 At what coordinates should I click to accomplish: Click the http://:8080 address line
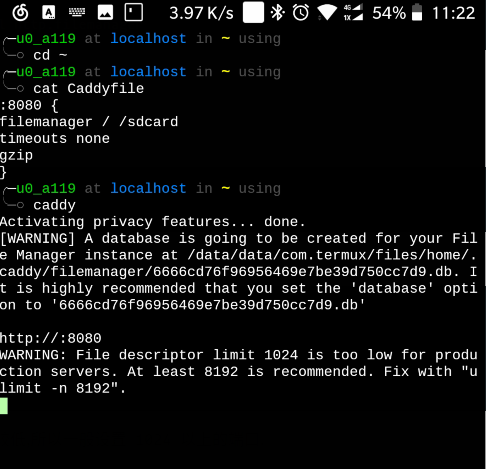[x=50, y=338]
